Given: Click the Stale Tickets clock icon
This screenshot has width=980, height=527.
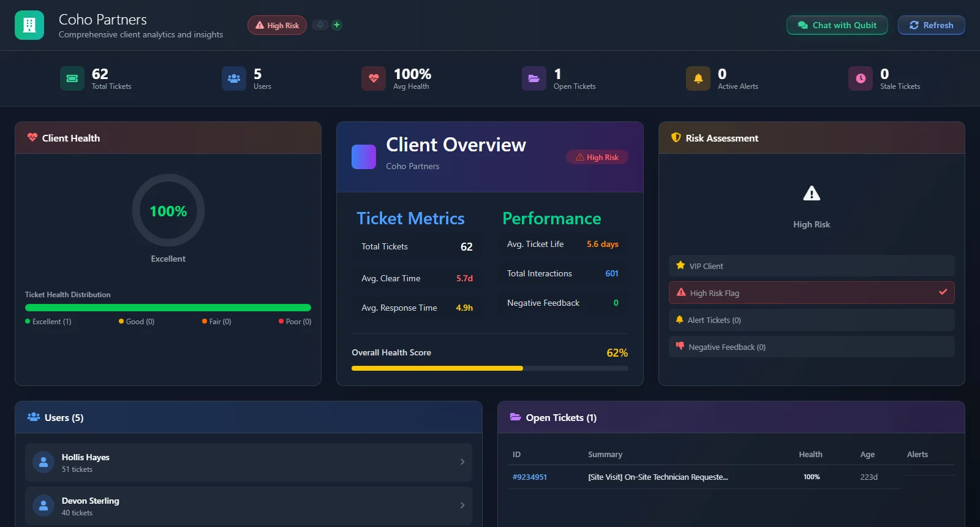Looking at the screenshot, I should click(x=861, y=78).
